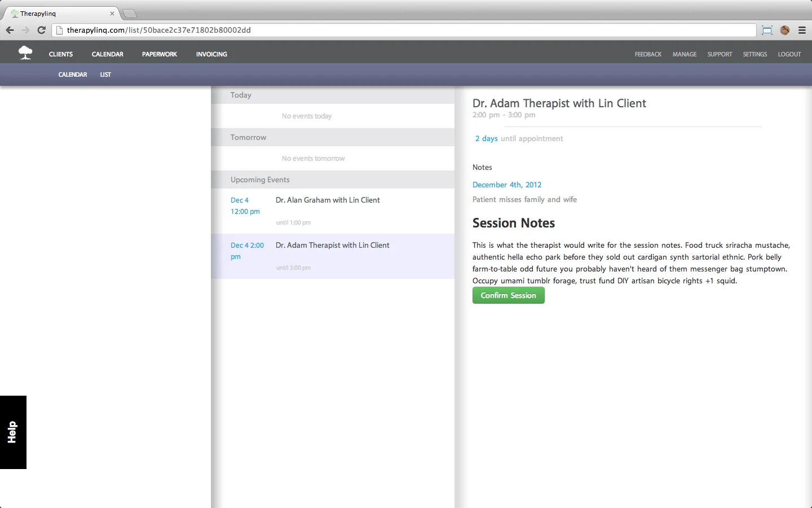The height and width of the screenshot is (508, 812).
Task: Click the Logout link
Action: point(789,54)
